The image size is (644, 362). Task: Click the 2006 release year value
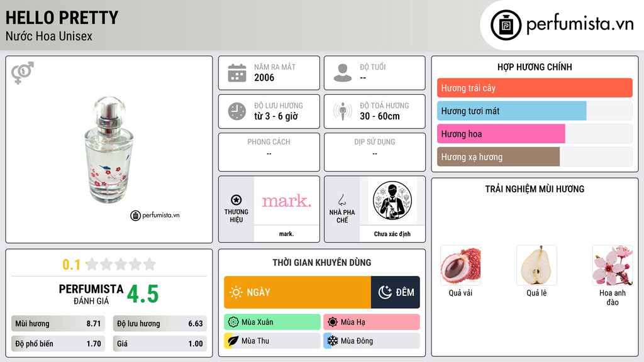[264, 77]
